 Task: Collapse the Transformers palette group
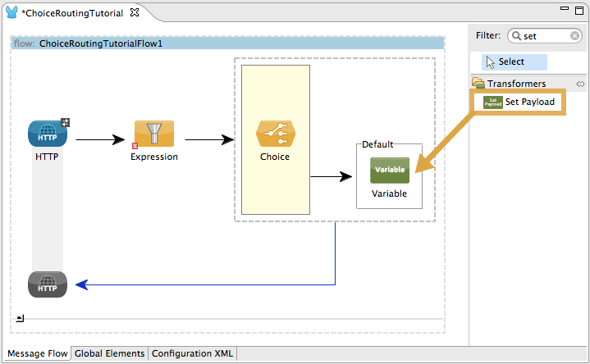(x=478, y=84)
